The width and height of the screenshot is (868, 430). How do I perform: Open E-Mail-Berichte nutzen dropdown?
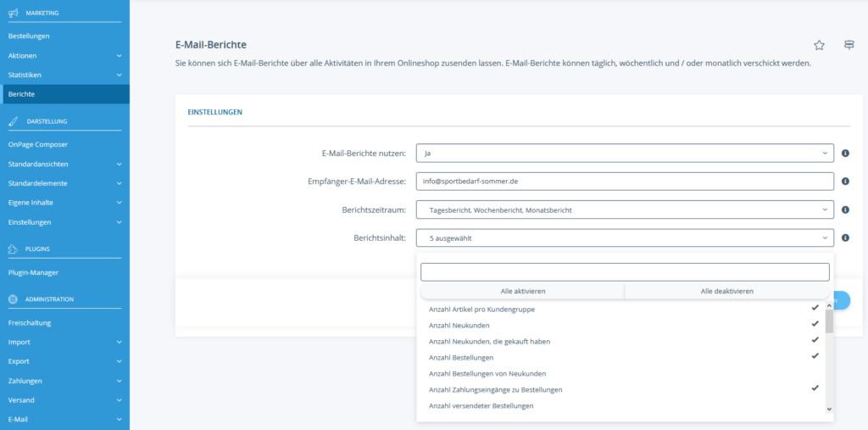pyautogui.click(x=625, y=153)
